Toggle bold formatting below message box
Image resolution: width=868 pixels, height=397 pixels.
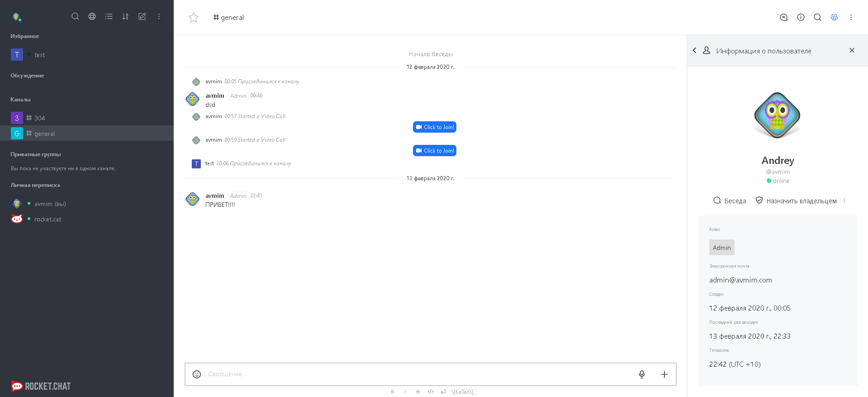392,392
